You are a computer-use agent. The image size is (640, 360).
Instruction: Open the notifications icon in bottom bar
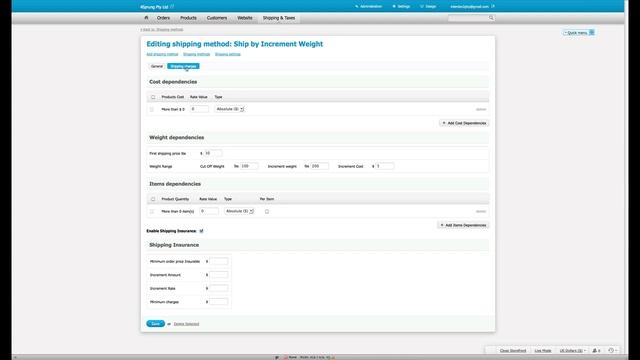coord(596,350)
